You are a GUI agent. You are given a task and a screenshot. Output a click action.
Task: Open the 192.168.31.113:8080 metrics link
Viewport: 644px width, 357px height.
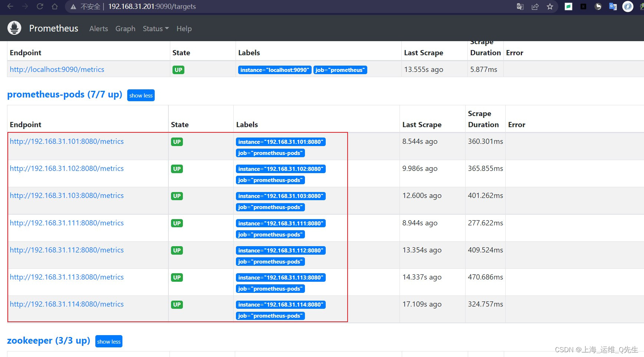(67, 277)
